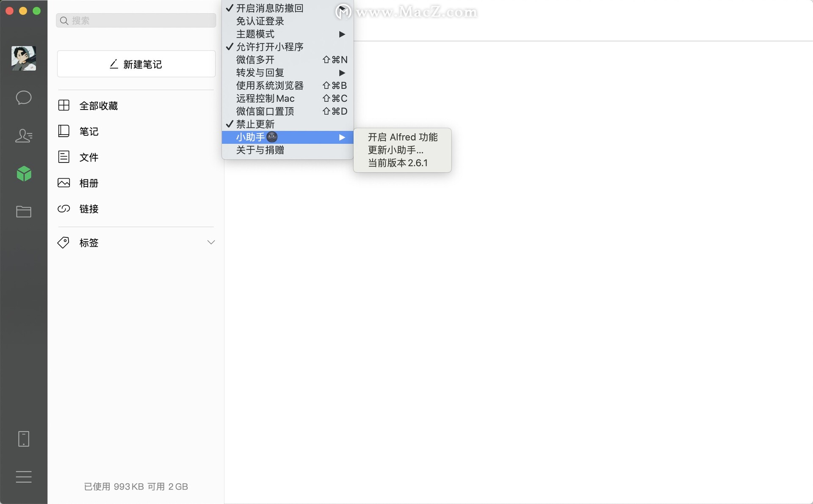Toggle 允许打开小程序 checked option
This screenshot has width=813, height=504.
pos(288,47)
